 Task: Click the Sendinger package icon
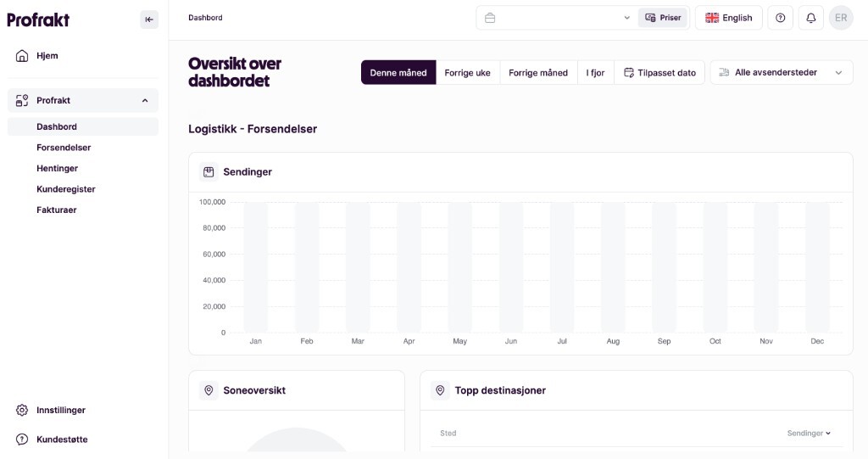[209, 172]
